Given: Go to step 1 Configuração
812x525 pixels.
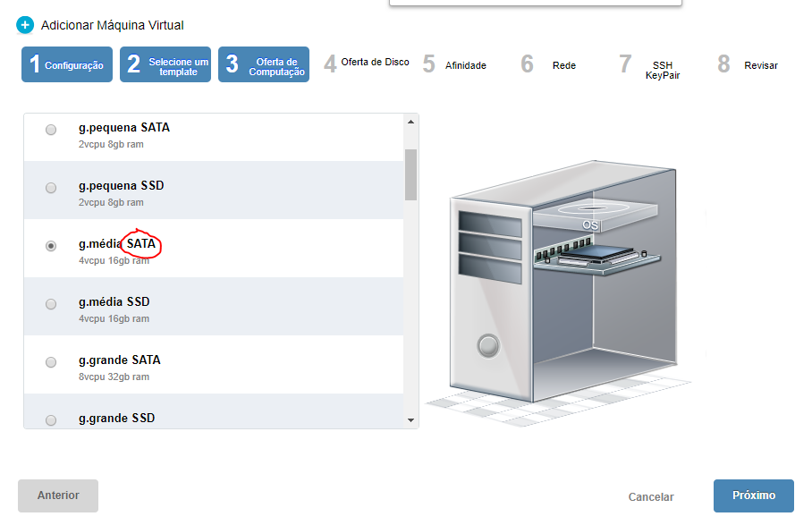Looking at the screenshot, I should 67,64.
